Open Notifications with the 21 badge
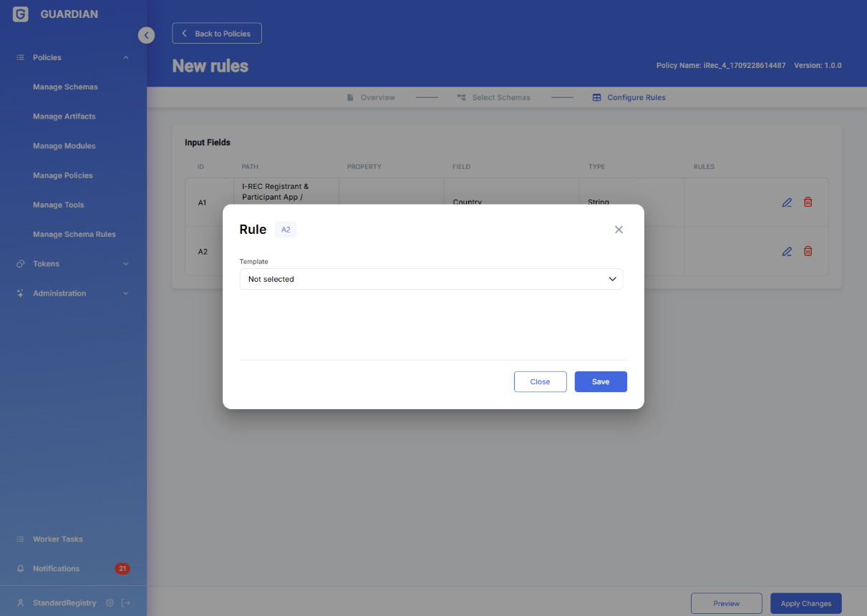Viewport: 867px width, 616px height. point(56,569)
